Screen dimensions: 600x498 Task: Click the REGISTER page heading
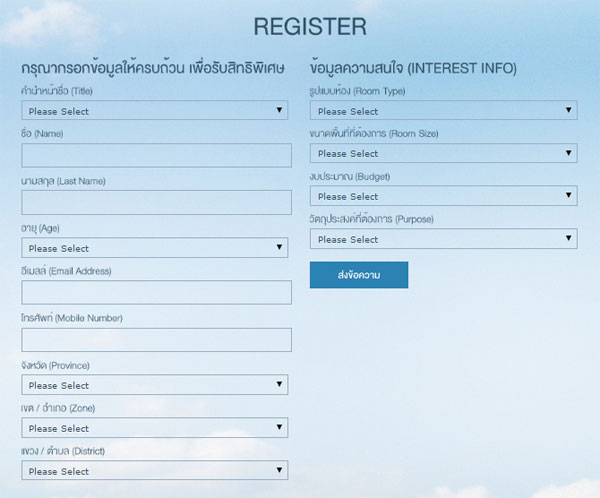[x=309, y=26]
